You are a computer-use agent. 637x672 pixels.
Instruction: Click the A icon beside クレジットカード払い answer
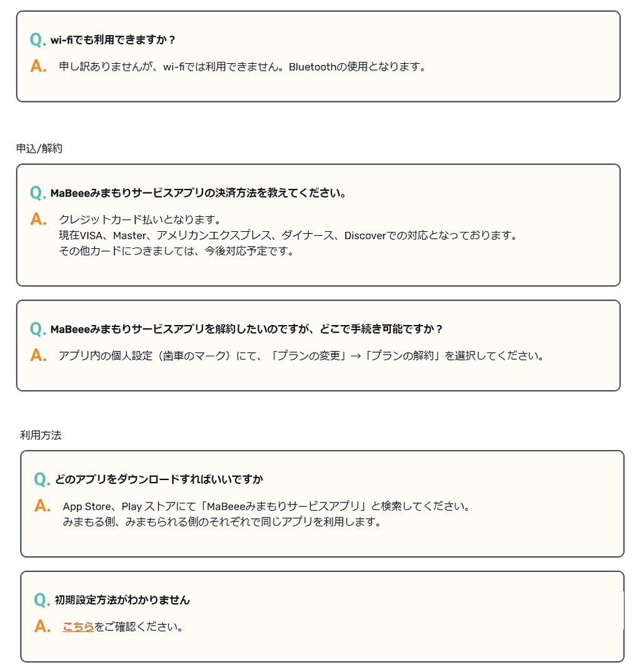(x=38, y=219)
